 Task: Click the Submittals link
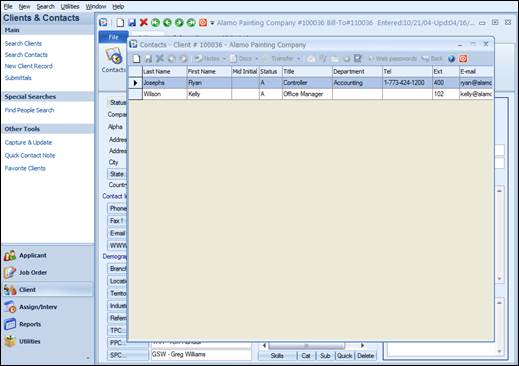point(18,78)
